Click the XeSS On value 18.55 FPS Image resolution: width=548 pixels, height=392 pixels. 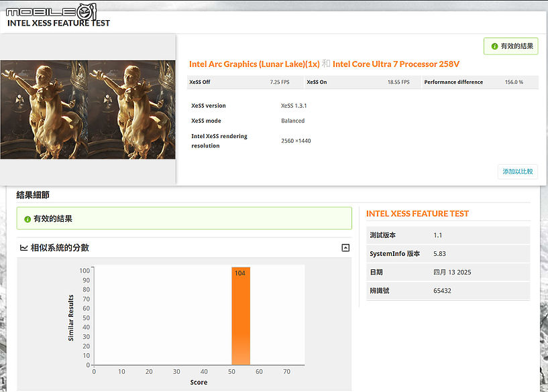point(398,82)
